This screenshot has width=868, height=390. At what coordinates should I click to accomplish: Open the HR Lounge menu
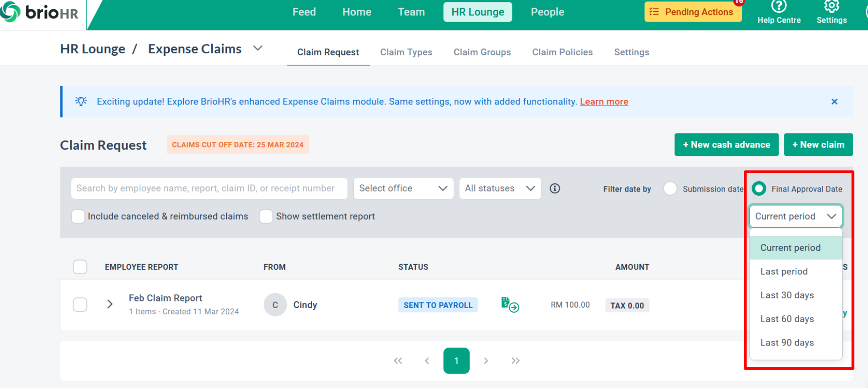pyautogui.click(x=478, y=12)
